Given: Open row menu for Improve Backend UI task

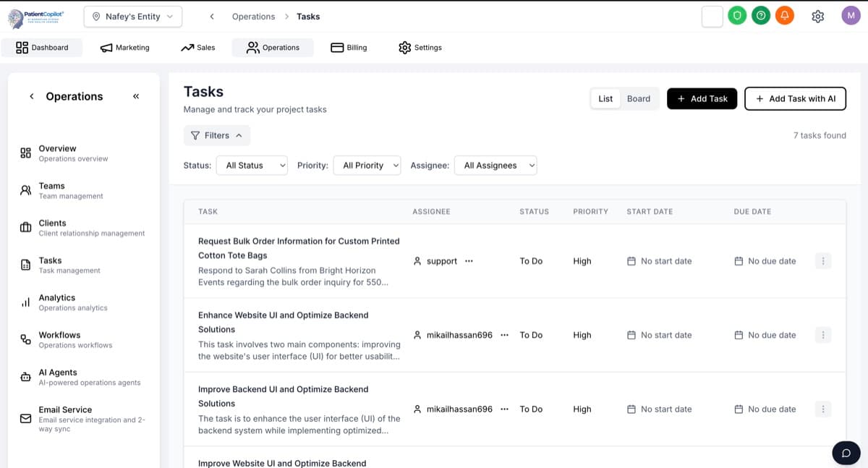Looking at the screenshot, I should 823,409.
